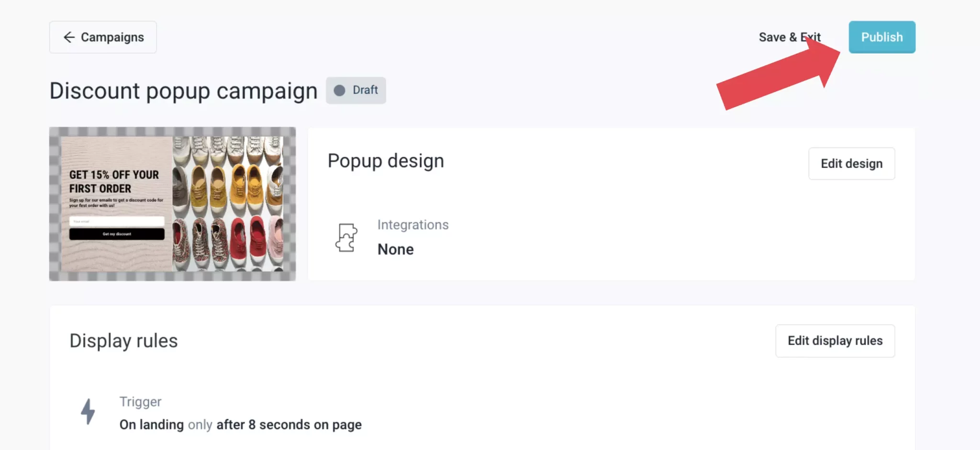The image size is (980, 450).
Task: Click the gray Draft status dot
Action: pos(339,90)
